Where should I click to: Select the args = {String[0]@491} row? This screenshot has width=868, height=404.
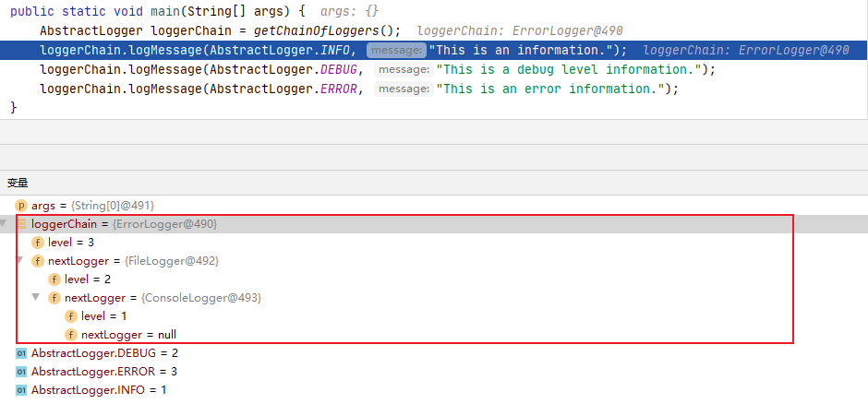coord(92,206)
